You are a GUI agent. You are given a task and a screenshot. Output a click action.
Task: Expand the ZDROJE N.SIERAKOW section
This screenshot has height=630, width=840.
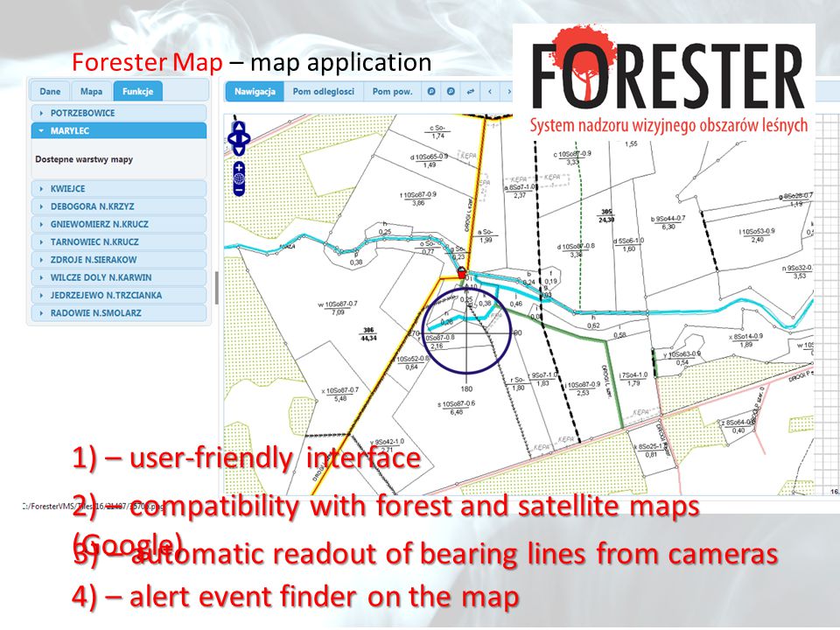(119, 259)
